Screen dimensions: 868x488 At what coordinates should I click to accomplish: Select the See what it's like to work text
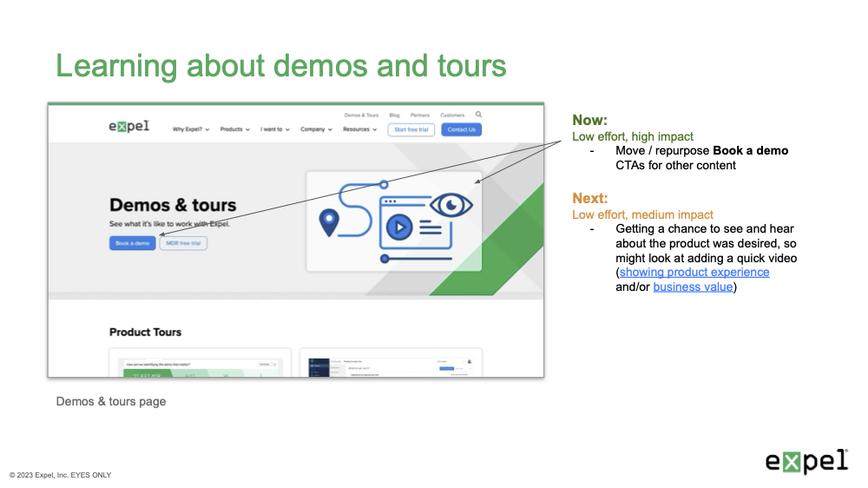[x=169, y=224]
